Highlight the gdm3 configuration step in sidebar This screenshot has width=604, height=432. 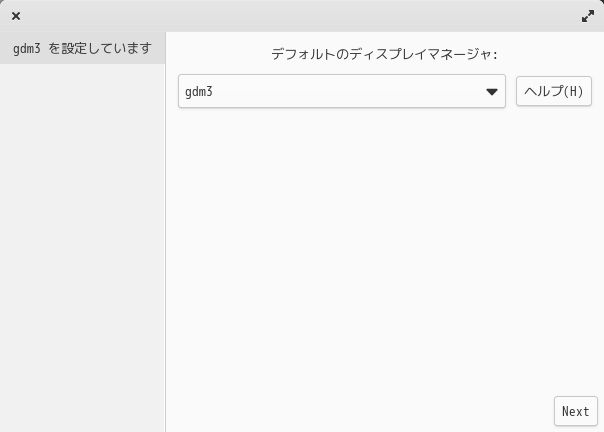[x=82, y=48]
